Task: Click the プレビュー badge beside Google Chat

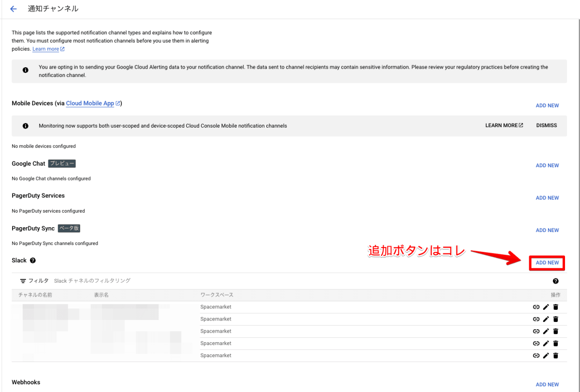Action: (62, 164)
